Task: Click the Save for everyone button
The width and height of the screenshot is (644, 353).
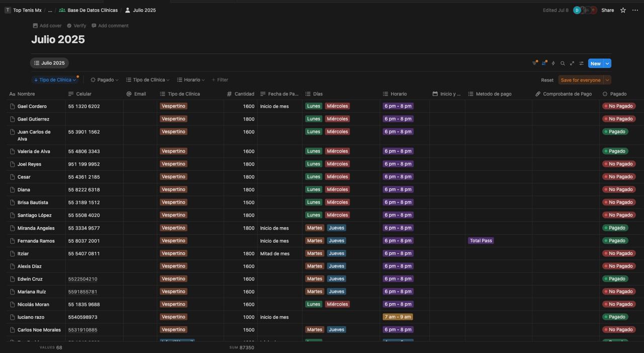Action: pyautogui.click(x=580, y=80)
